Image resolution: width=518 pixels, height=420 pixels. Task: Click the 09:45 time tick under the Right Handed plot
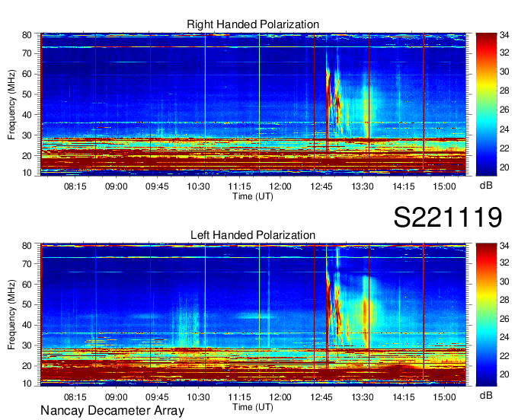tap(157, 186)
